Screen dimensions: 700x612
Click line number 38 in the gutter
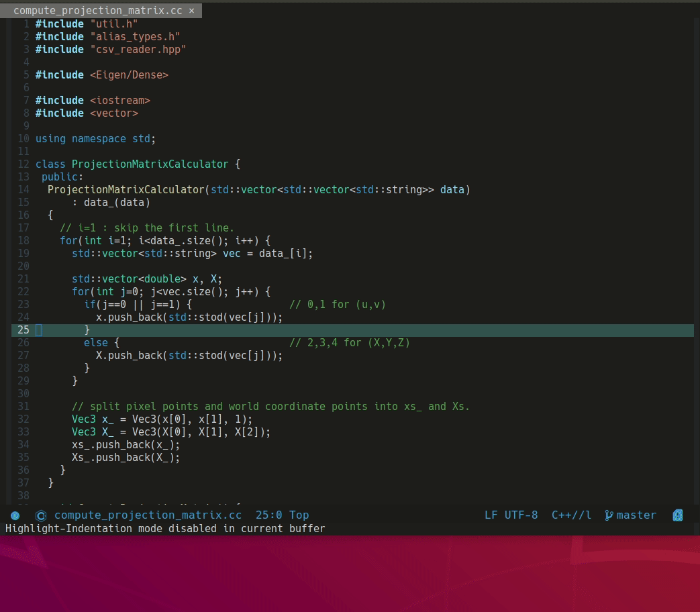tap(23, 495)
